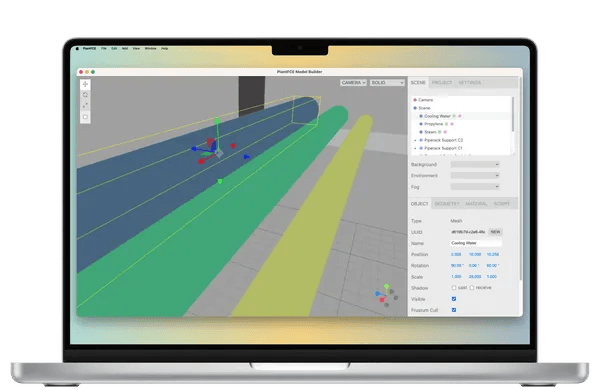Switch to the PROJECT tab
The width and height of the screenshot is (600, 390).
(442, 83)
